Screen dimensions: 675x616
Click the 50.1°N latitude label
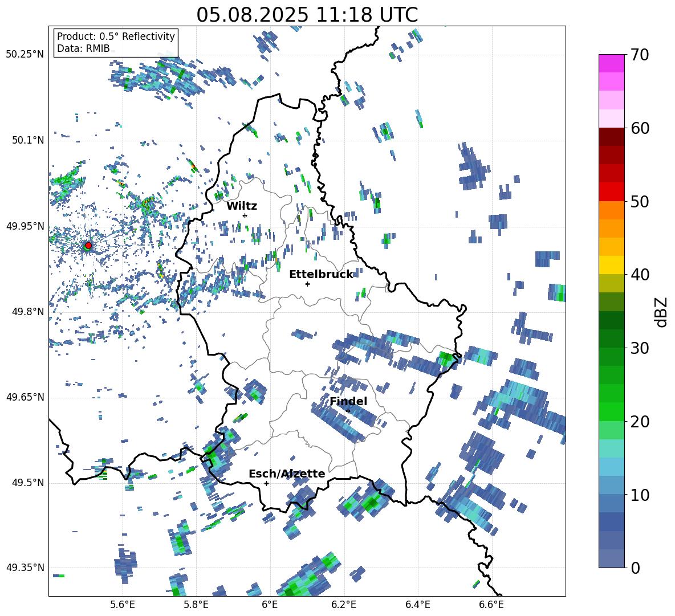tap(28, 141)
